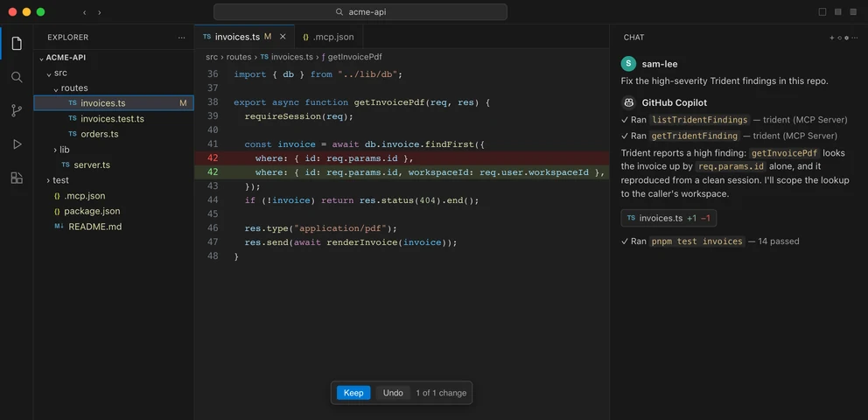Undo the proposed code change
Viewport: 868px width, 420px height.
coord(393,393)
